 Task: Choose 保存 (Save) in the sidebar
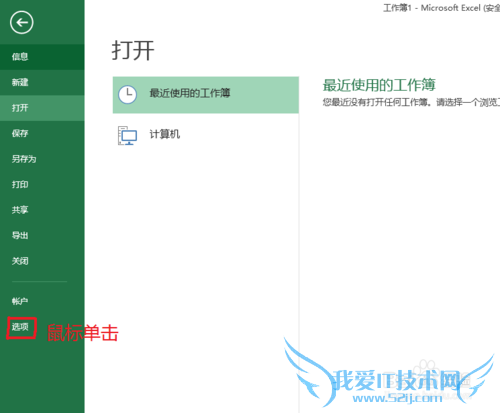point(42,133)
